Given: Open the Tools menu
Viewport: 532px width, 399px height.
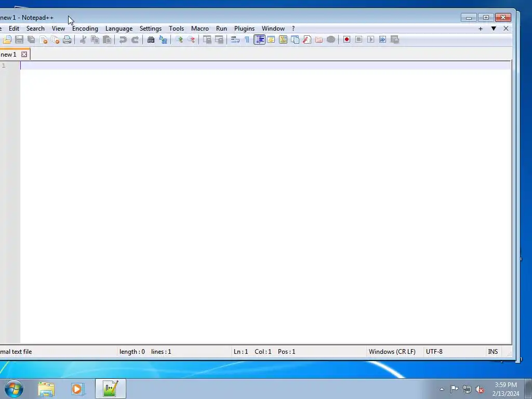Looking at the screenshot, I should tap(177, 29).
